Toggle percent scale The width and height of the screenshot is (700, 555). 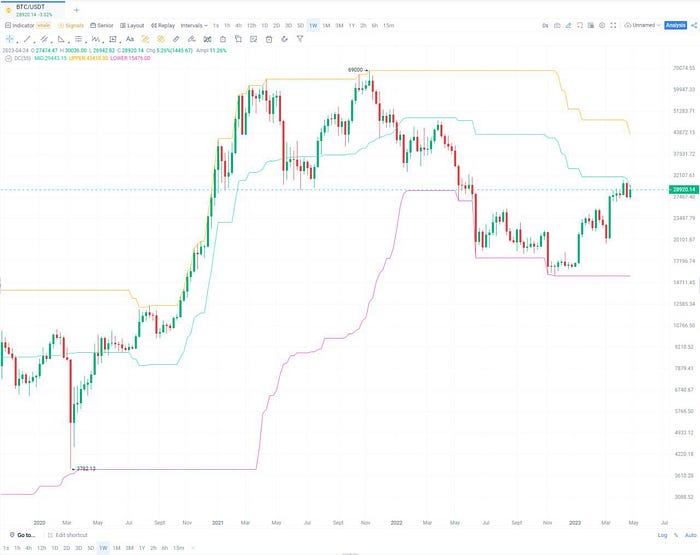[676, 535]
